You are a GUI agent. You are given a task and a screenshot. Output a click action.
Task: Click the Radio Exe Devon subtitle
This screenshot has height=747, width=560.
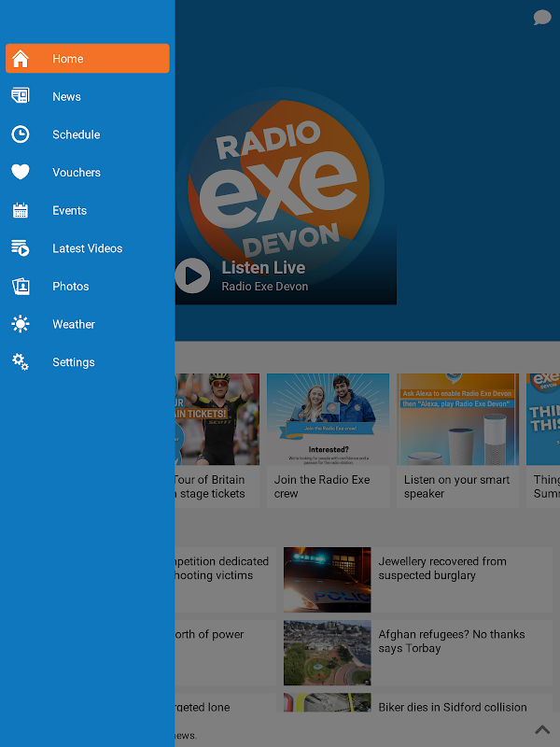pyautogui.click(x=265, y=287)
